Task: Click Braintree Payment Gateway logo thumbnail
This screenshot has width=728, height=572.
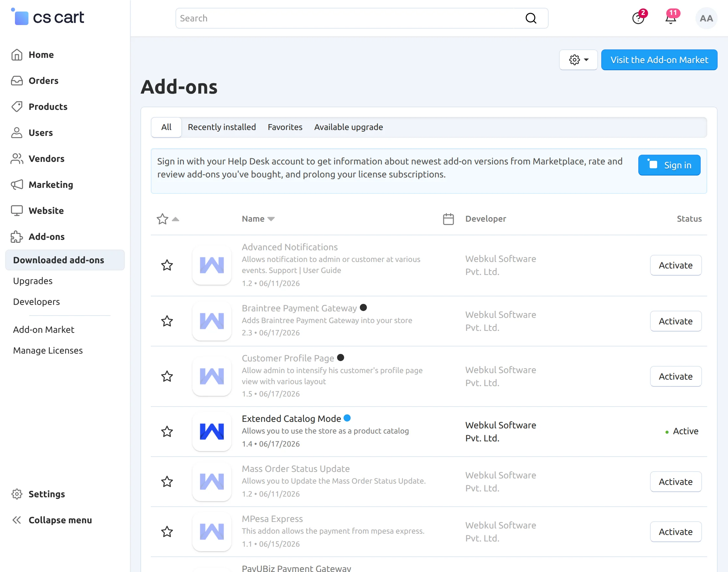Action: click(x=212, y=321)
